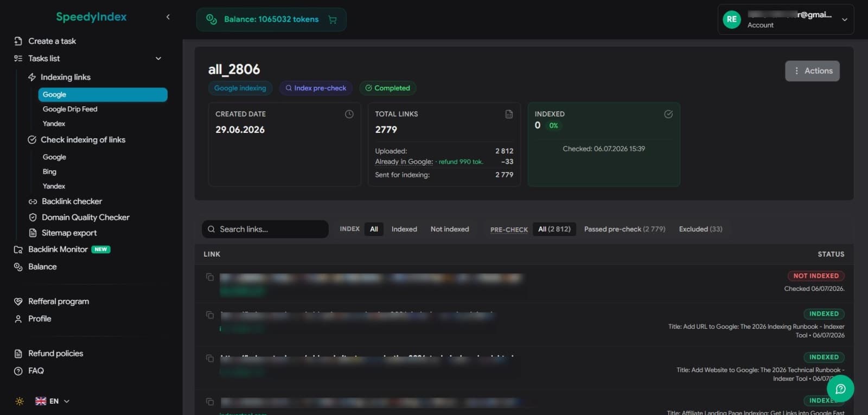This screenshot has height=415, width=868.
Task: Select Bing under Check indexing of links
Action: click(49, 171)
